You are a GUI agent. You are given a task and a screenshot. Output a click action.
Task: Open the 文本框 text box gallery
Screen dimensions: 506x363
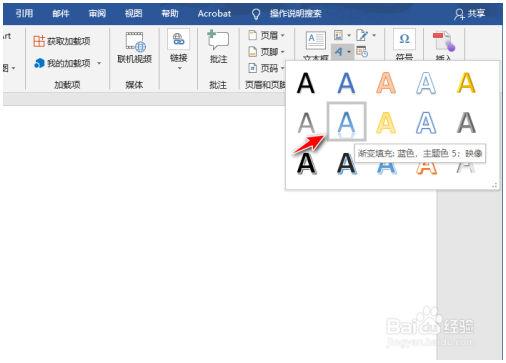(x=315, y=46)
